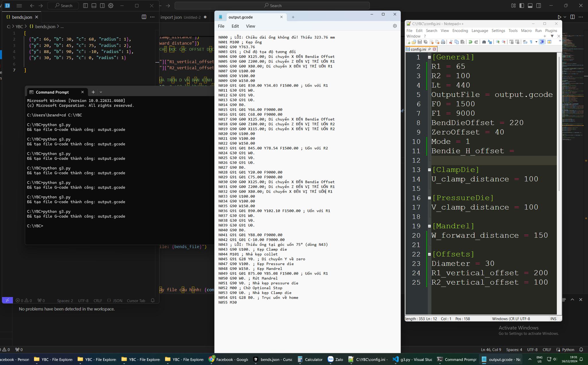The image size is (588, 365).
Task: Open More Actions ellipsis in bends.json editor
Action: (152, 17)
